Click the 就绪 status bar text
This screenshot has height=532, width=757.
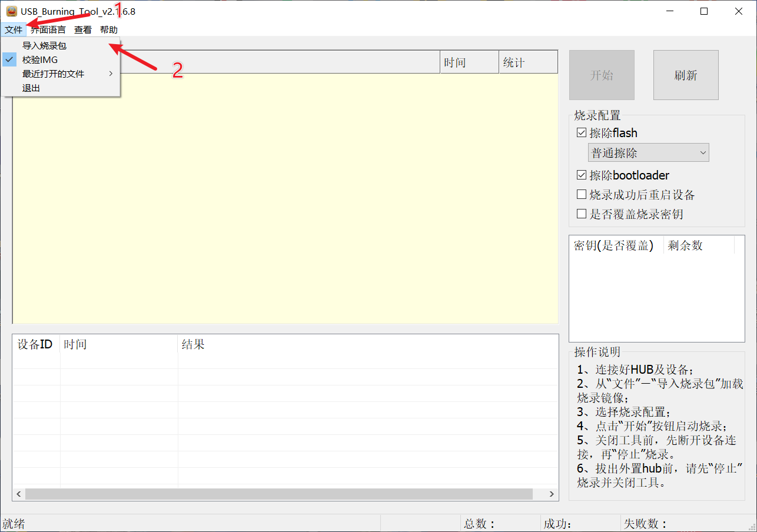point(14,524)
